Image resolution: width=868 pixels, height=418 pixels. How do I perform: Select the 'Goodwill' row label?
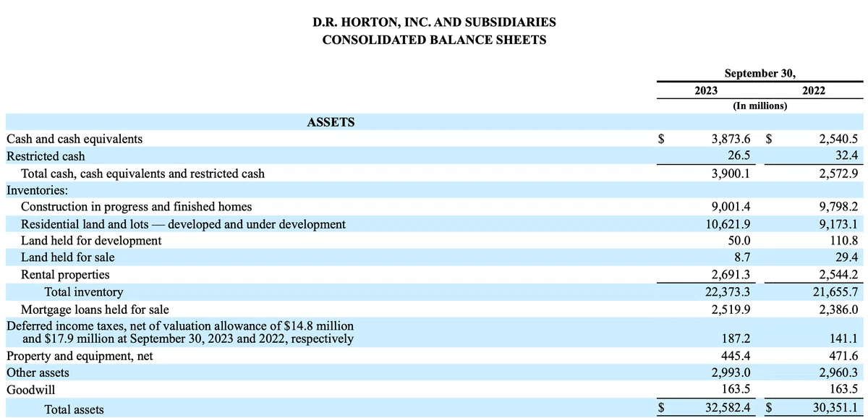[x=30, y=390]
